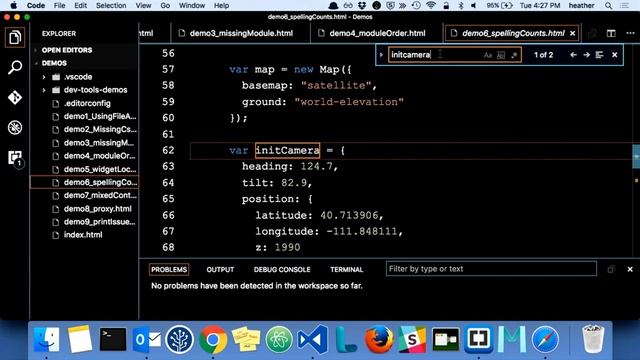Open the Help menu
The width and height of the screenshot is (640, 360).
click(221, 5)
